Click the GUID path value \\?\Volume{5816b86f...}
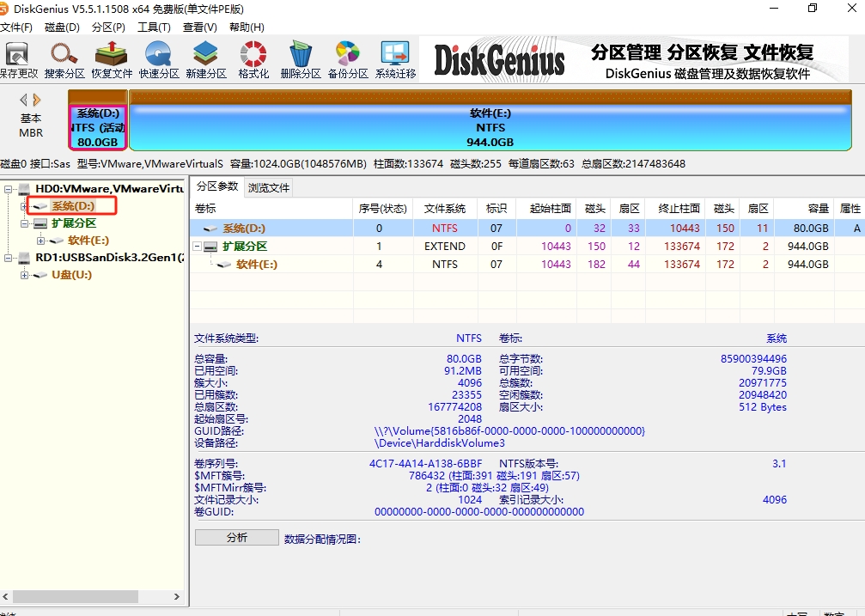Screen dimensions: 865x616 509,431
